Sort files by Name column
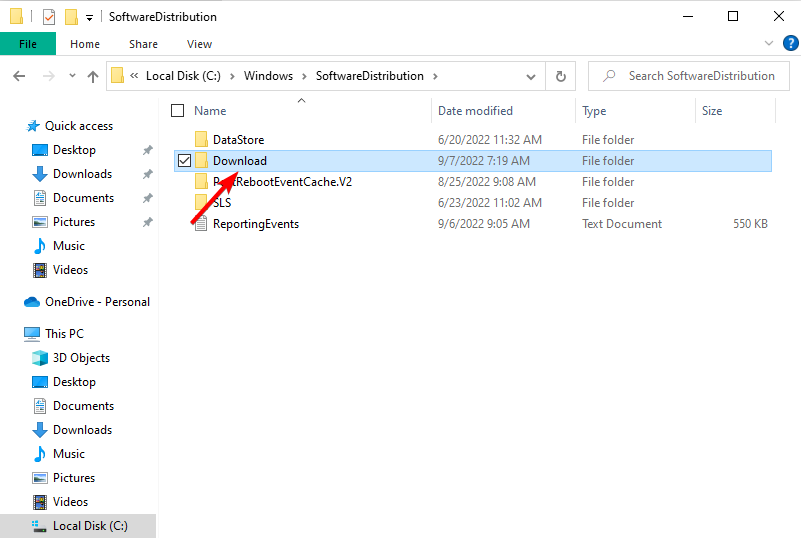The height and width of the screenshot is (538, 801). pos(210,110)
